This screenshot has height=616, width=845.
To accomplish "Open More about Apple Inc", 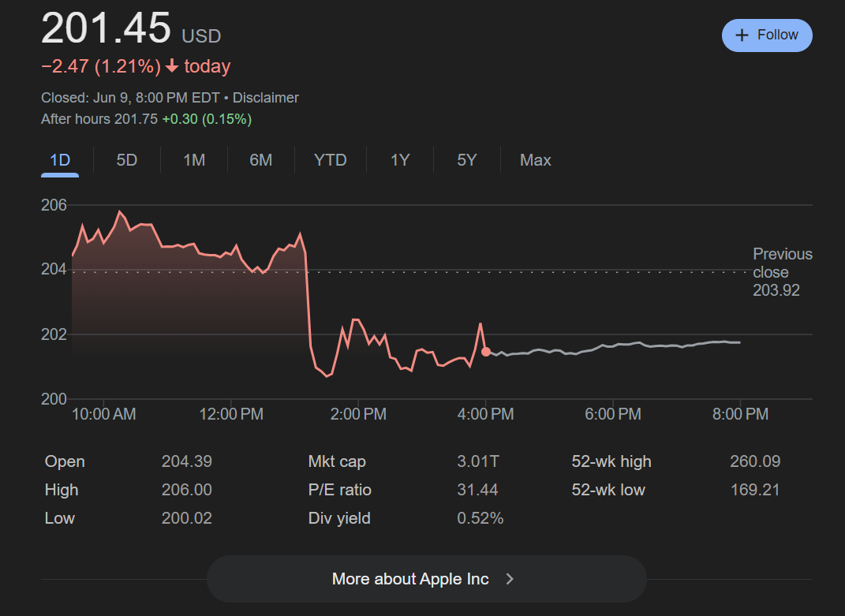I will [426, 579].
